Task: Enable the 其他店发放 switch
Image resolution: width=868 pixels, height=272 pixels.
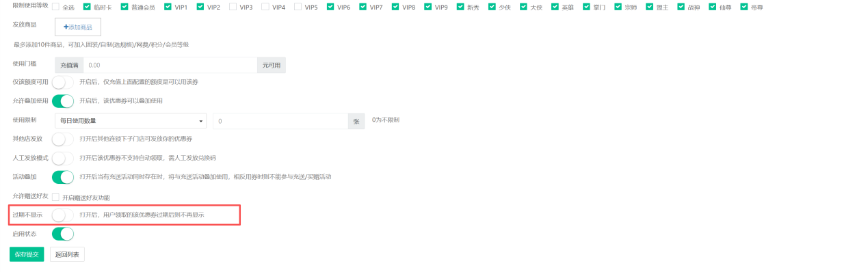Action: (x=63, y=139)
